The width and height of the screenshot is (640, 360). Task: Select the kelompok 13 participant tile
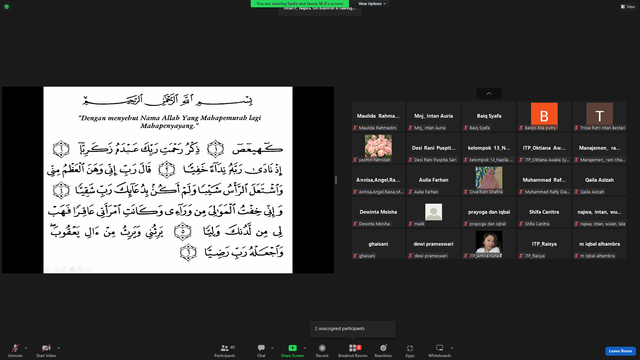click(x=489, y=148)
